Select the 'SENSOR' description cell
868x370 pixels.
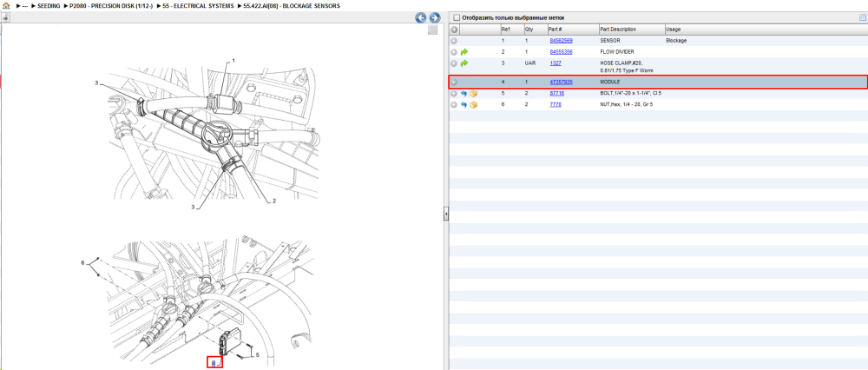pyautogui.click(x=609, y=41)
